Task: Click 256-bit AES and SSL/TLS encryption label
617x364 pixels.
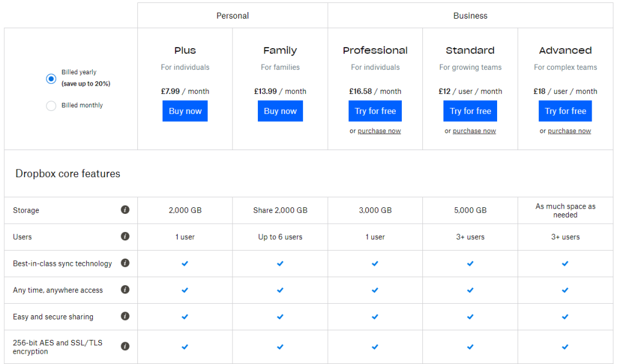Action: 57,347
